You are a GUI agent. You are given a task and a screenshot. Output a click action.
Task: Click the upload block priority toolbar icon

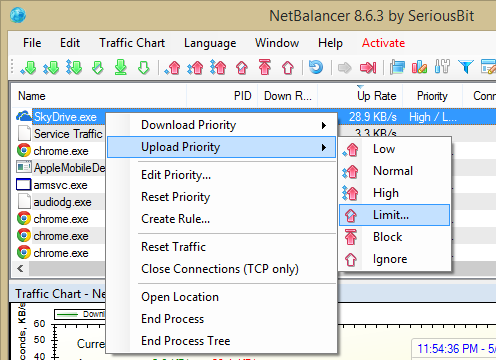pyautogui.click(x=265, y=67)
